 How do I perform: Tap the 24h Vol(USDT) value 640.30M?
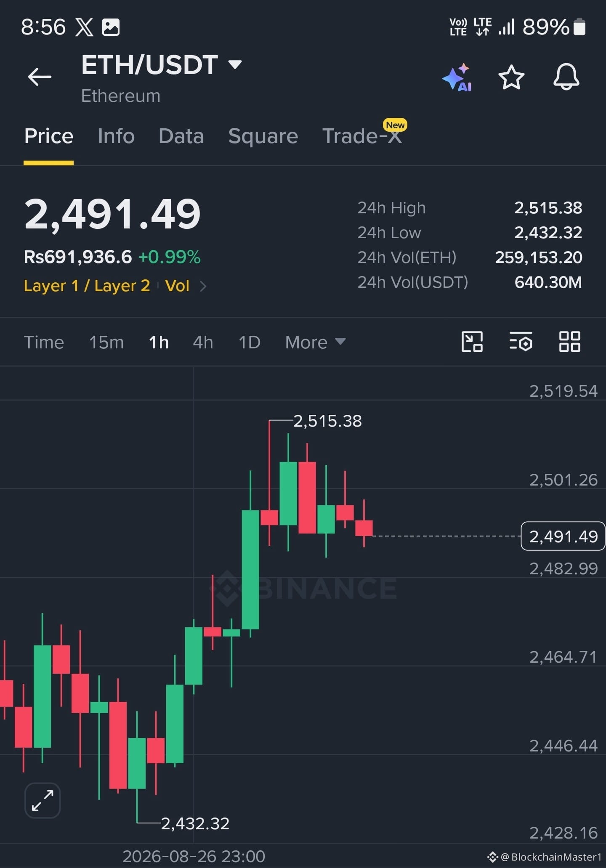tap(548, 282)
